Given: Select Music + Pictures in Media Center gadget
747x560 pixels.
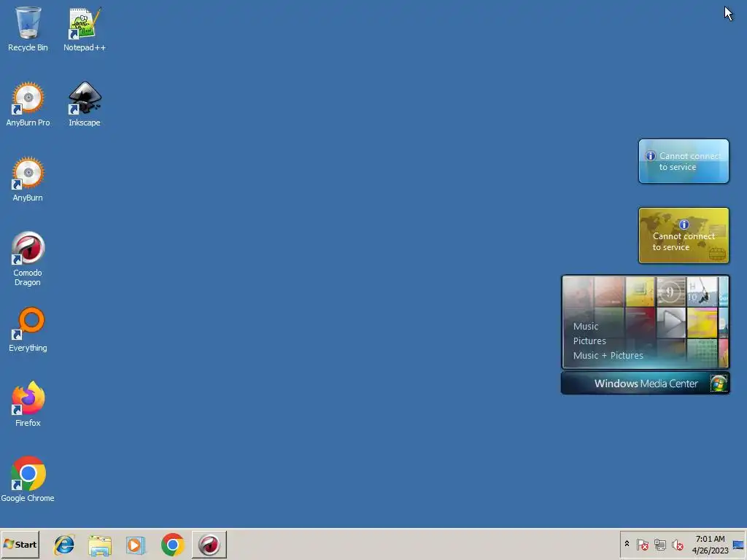Looking at the screenshot, I should tap(608, 355).
